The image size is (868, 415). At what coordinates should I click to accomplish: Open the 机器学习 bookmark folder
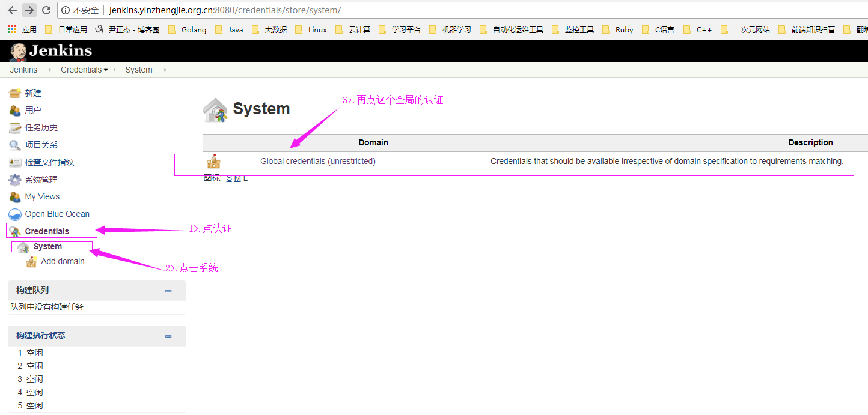(x=450, y=29)
